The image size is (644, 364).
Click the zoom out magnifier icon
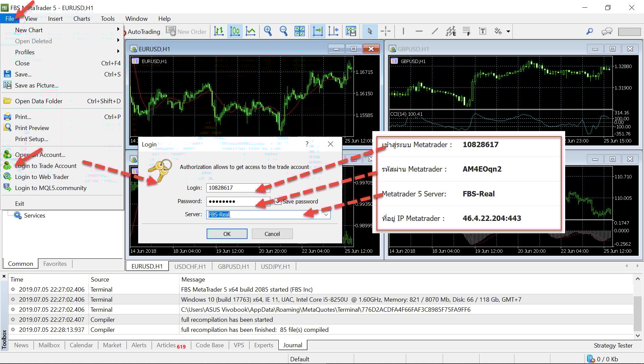coord(283,32)
